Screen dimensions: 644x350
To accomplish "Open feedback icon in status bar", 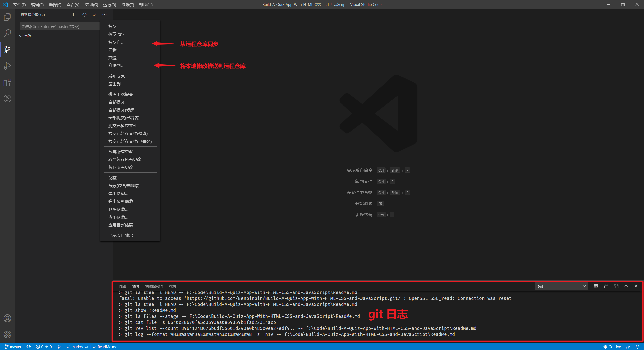I will (x=628, y=347).
